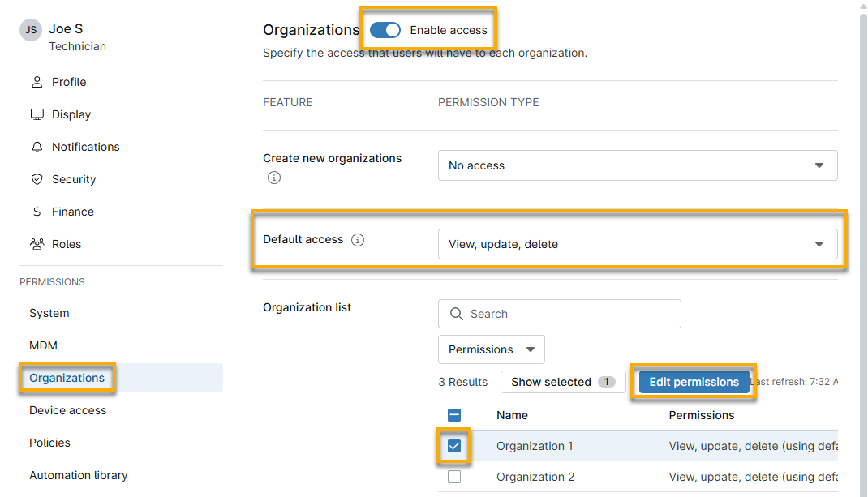Open the Security menu item
Image resolution: width=868 pixels, height=497 pixels.
[74, 179]
